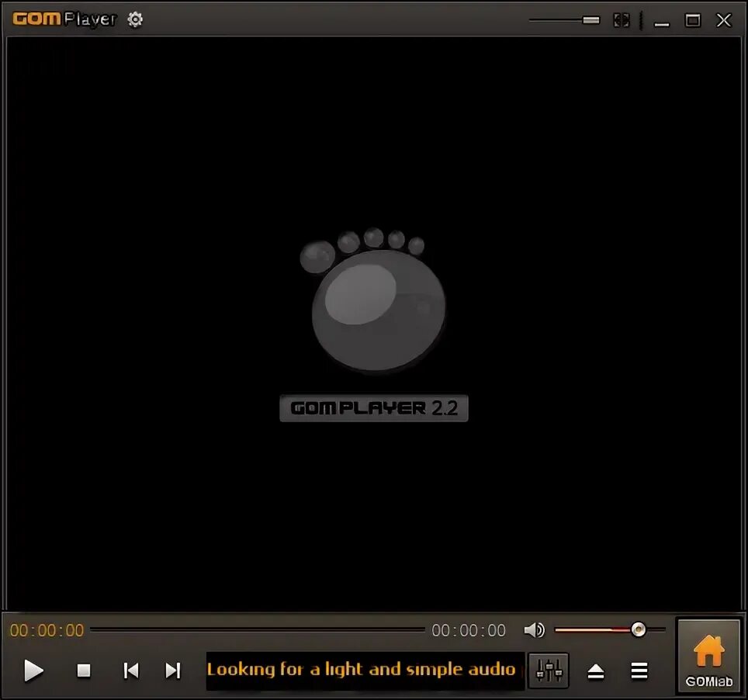Viewport: 748px width, 700px height.
Task: Mute audio with the speaker icon
Action: [x=534, y=630]
